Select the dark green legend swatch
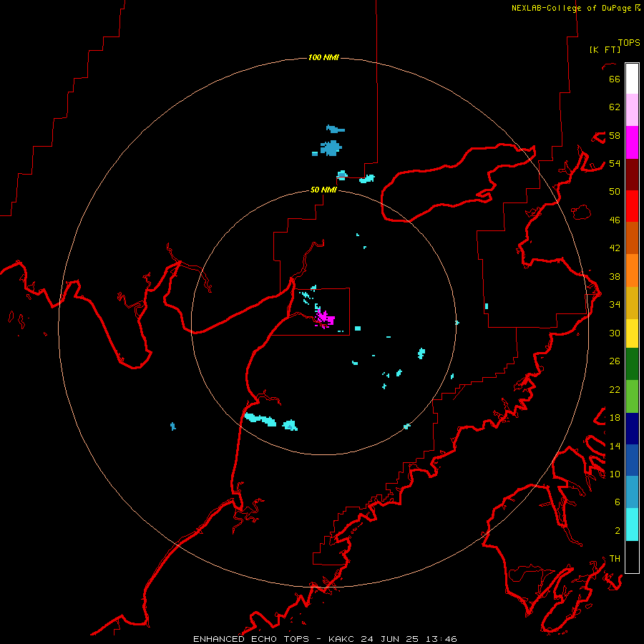 pos(632,364)
